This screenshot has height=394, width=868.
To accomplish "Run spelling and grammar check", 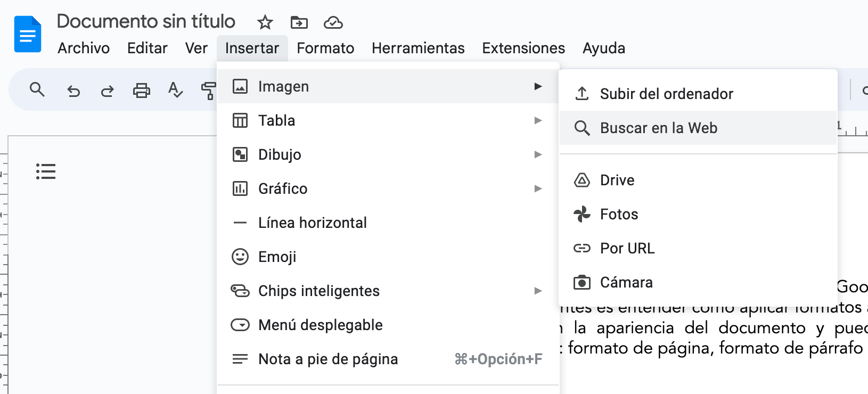I will tap(175, 90).
